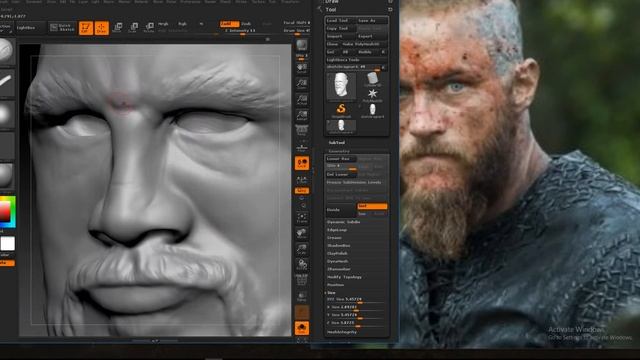Expand the Dynamic Subdiv section
Viewport: 640px width, 360px height.
tap(343, 222)
